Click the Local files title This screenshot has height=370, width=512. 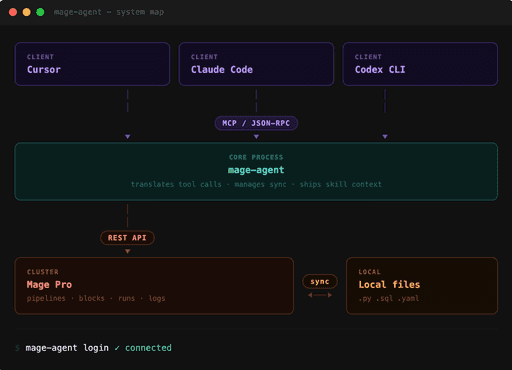click(x=389, y=285)
